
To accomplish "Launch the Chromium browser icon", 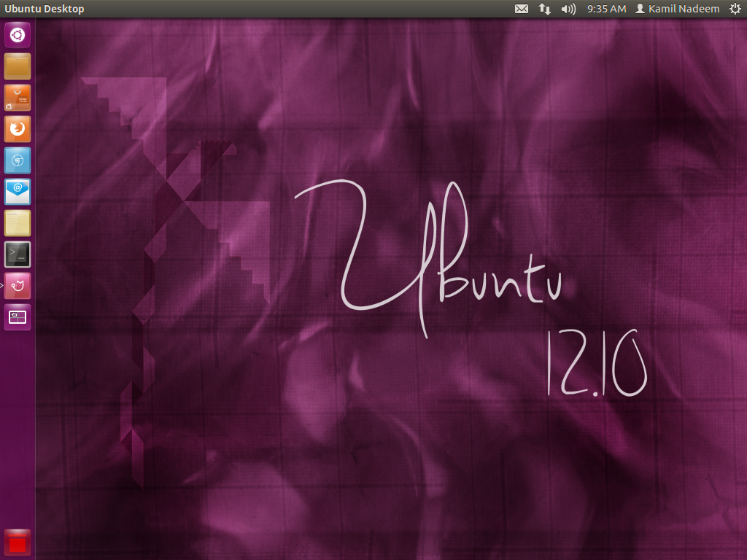I will (x=18, y=160).
